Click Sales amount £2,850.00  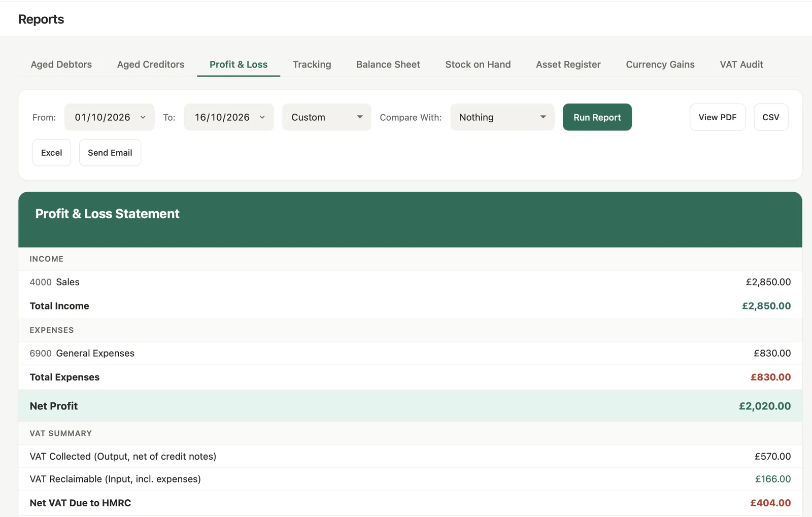pos(768,282)
